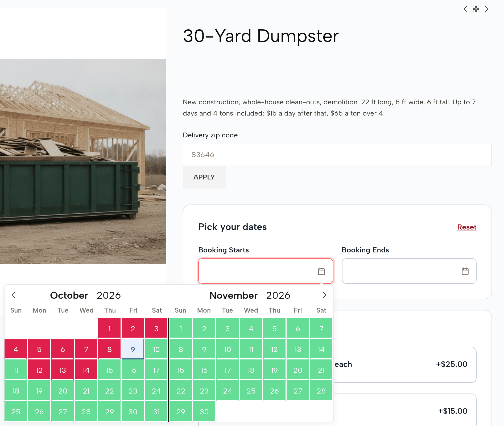504x426 pixels.
Task: Reset the selected booking dates
Action: 467,227
